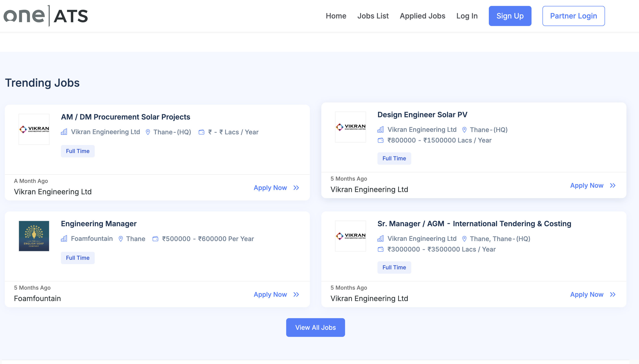Click the building icon next to Foamfountain
This screenshot has height=364, width=639.
64,239
